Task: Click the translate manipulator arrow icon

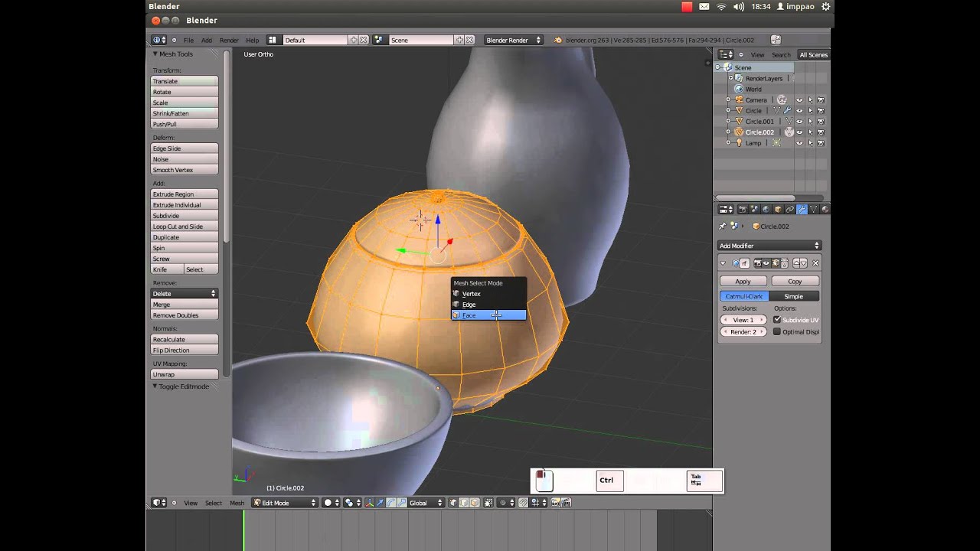Action: click(x=381, y=503)
